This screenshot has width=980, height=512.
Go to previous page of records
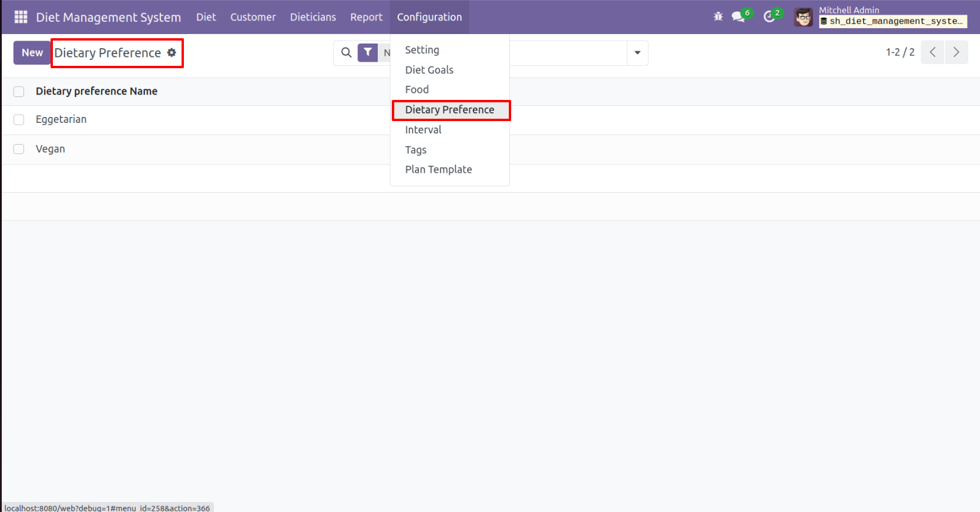932,52
